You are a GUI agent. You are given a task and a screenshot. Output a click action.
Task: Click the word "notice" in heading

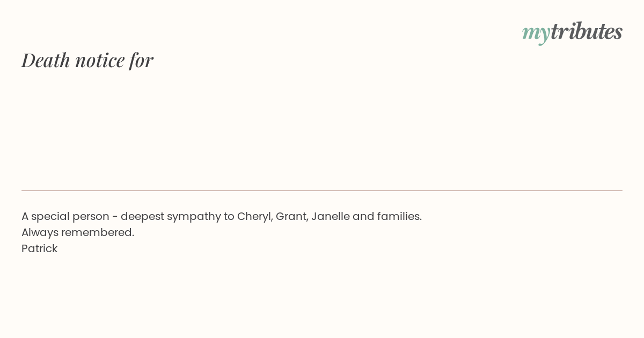(x=100, y=60)
